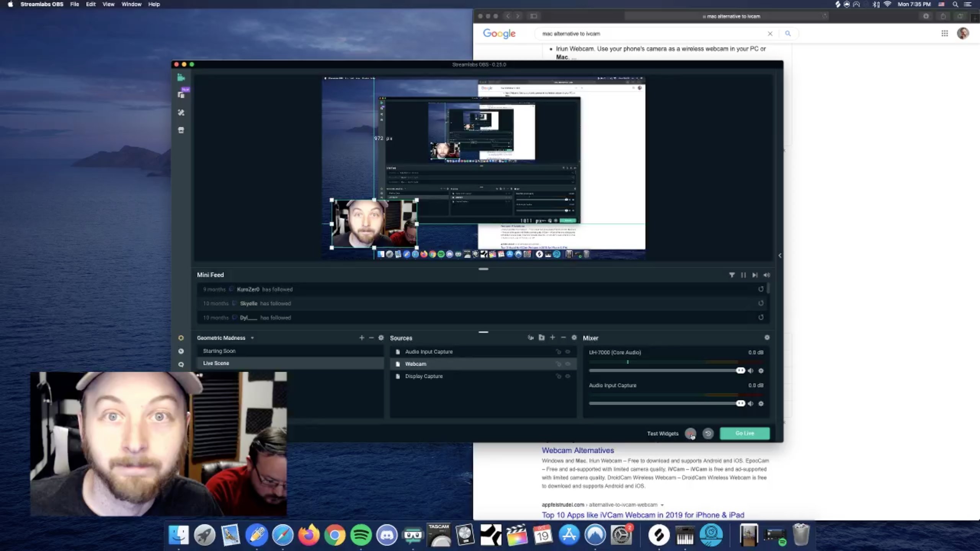Open source filters icon in Sources header
Screen dimensions: 980x551
(x=531, y=337)
